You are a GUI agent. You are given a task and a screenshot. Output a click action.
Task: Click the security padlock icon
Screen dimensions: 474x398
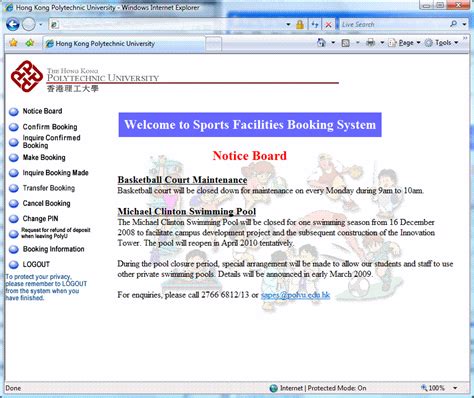[x=300, y=24]
